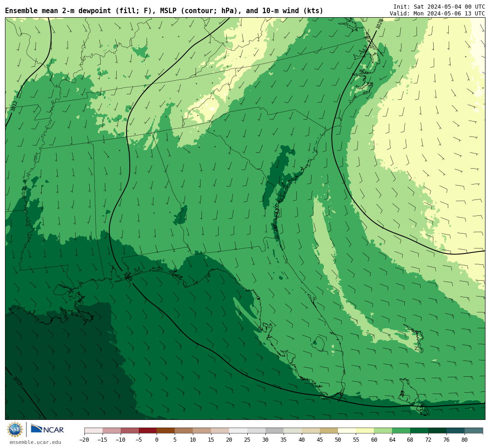Pick the teal swatch above 80
The image size is (490, 448).
(x=474, y=431)
